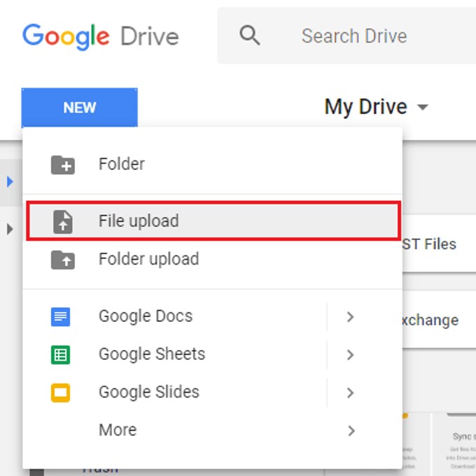
Task: Choose Folder upload from the menu
Action: click(x=213, y=259)
